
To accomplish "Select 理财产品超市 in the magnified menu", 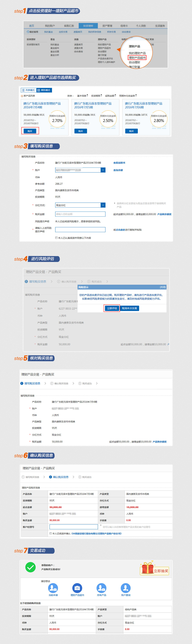I will [x=137, y=58].
